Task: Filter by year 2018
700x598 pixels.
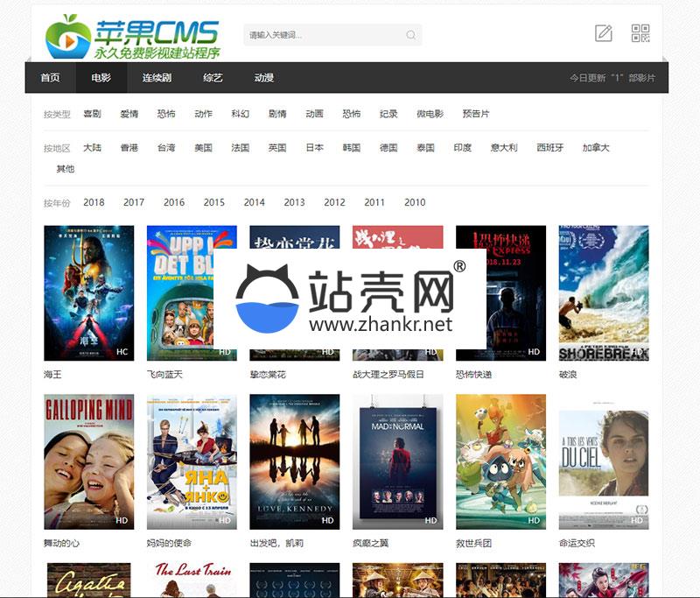Action: click(94, 202)
